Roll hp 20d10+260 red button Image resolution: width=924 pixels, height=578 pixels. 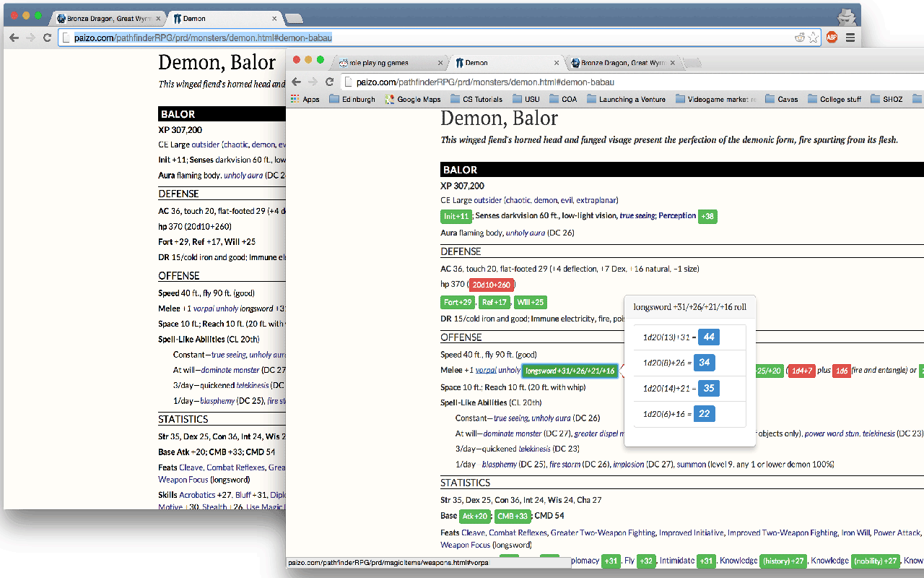(x=491, y=285)
